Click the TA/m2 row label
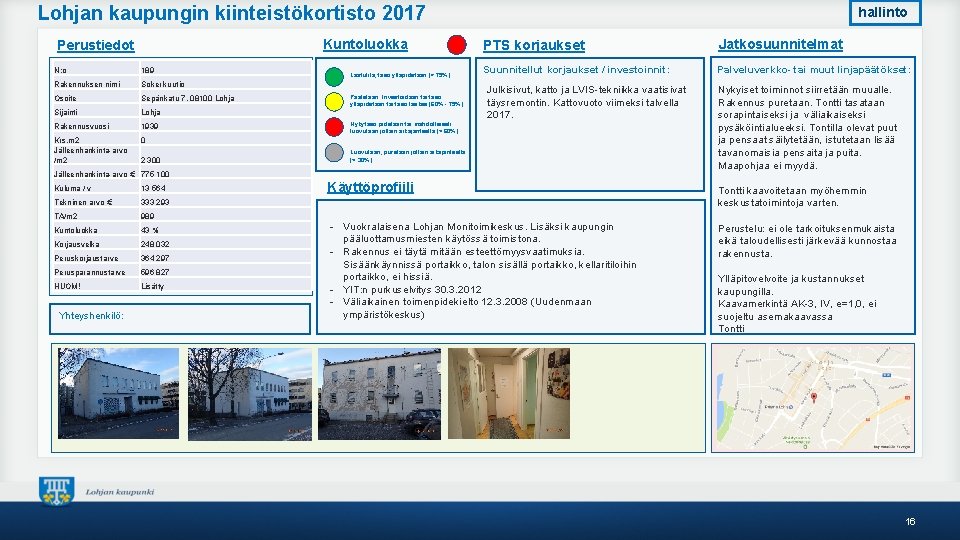Viewport: 960px width, 540px height. (66, 216)
